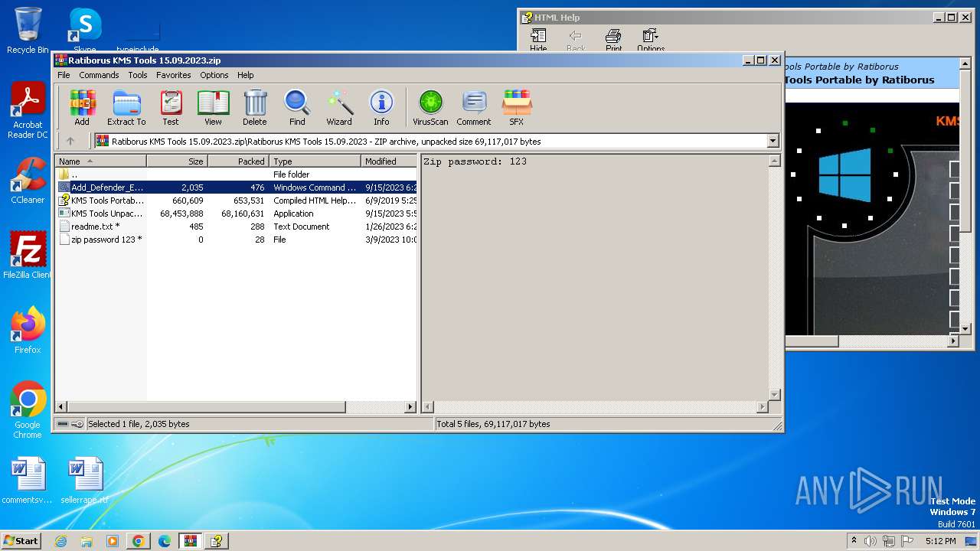Open the Tools menu
Screen dimensions: 980x551
[x=138, y=75]
